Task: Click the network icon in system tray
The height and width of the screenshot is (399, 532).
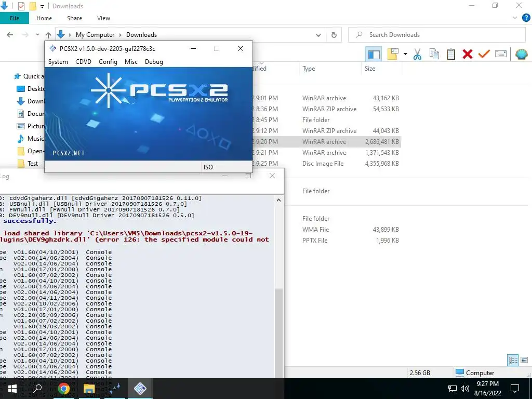Action: 453,389
